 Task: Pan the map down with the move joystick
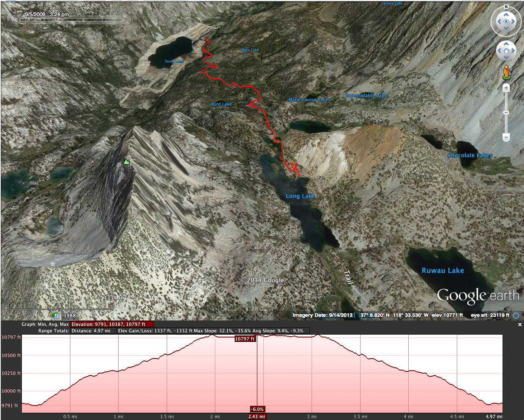tap(506, 57)
